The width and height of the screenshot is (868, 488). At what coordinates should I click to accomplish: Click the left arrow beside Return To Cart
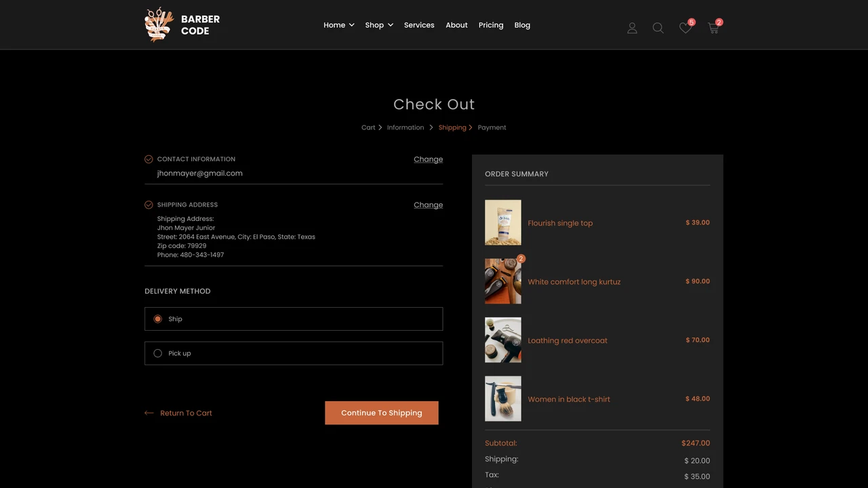pyautogui.click(x=149, y=413)
